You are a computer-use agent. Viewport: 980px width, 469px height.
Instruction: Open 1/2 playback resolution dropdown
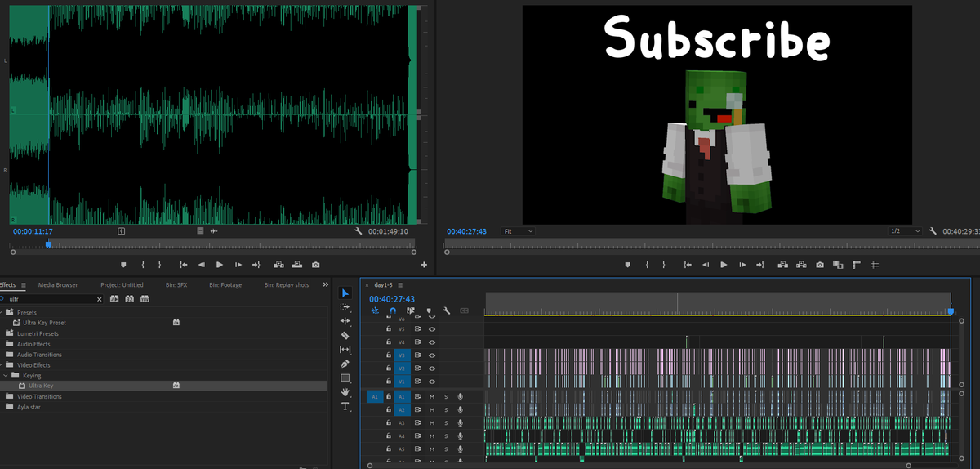(905, 231)
